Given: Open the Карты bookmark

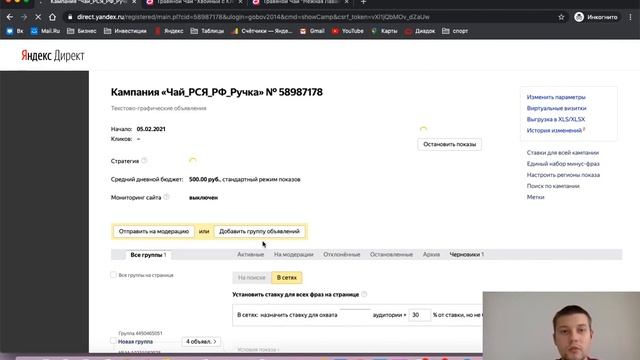Looking at the screenshot, I should tap(384, 31).
